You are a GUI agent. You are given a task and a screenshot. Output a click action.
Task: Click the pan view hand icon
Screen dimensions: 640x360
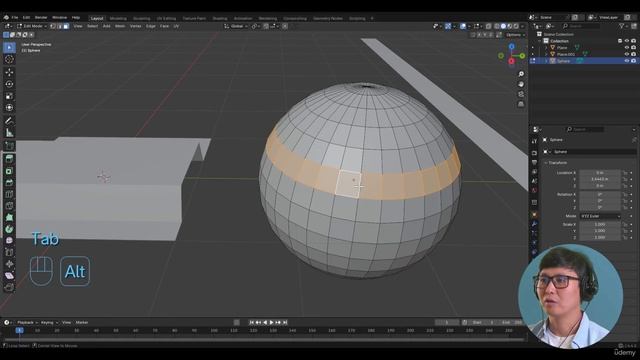(x=521, y=84)
